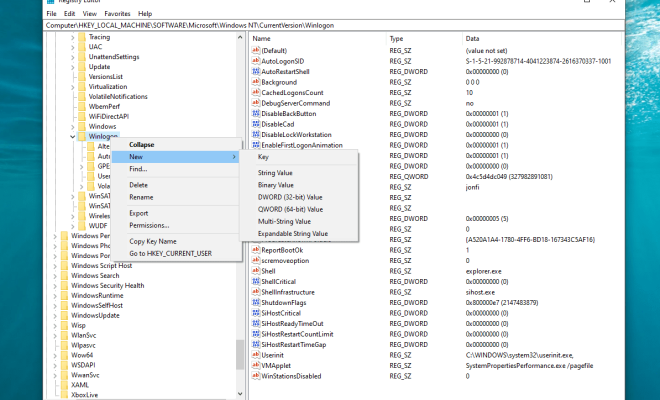The height and width of the screenshot is (400, 660).
Task: Click the Userinit string value icon
Action: click(x=255, y=355)
